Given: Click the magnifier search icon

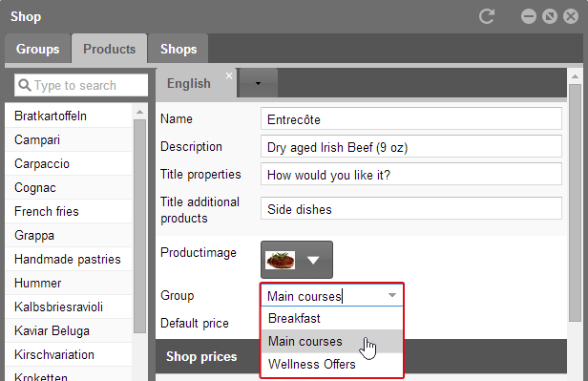Looking at the screenshot, I should coord(25,85).
